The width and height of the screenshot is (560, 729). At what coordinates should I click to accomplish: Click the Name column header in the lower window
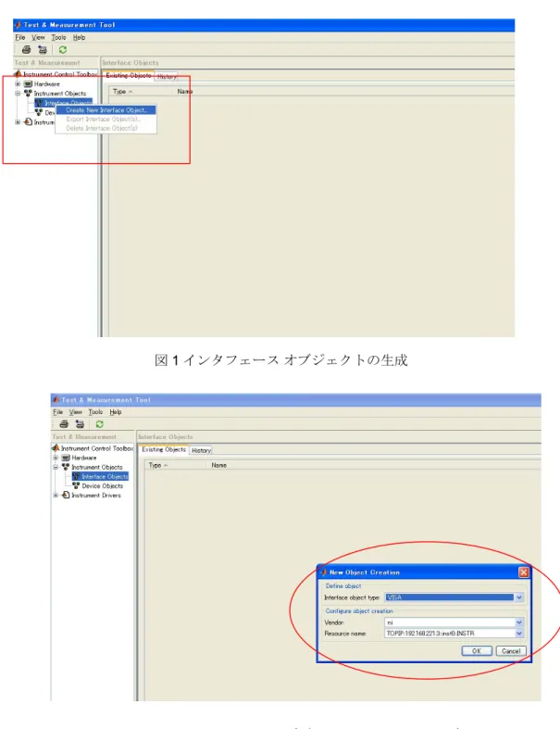(x=218, y=465)
